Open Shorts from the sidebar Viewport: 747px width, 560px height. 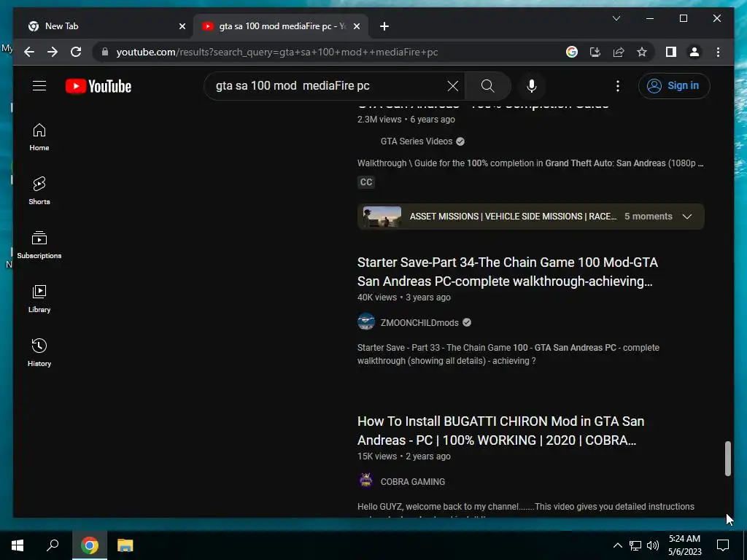click(39, 191)
